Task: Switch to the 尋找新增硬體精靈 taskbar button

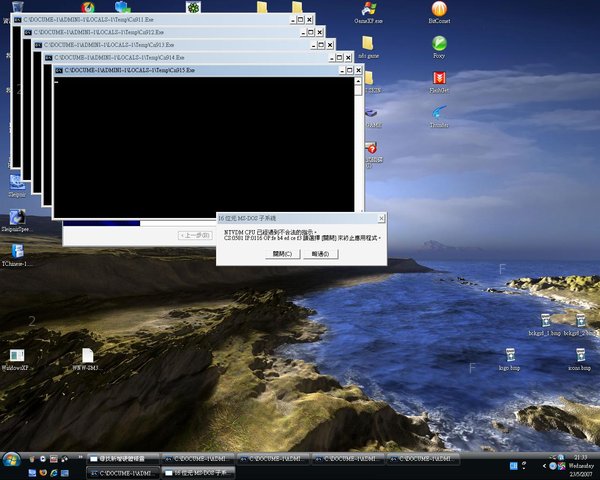Action: (x=123, y=459)
